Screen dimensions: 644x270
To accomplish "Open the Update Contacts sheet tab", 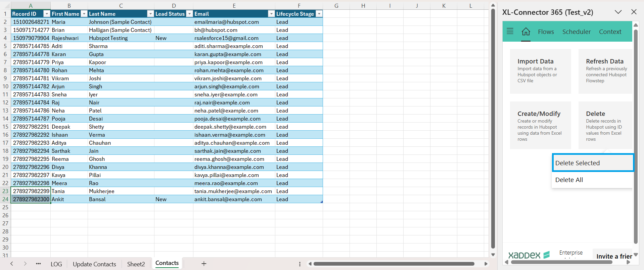I will [94, 264].
